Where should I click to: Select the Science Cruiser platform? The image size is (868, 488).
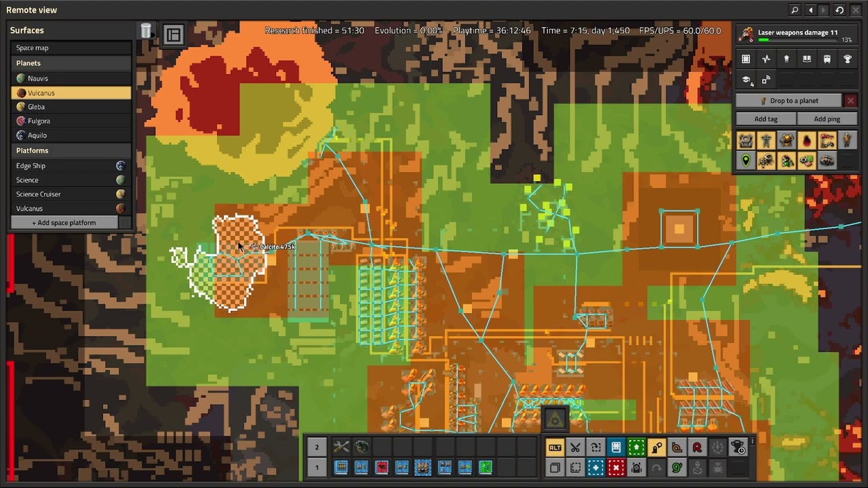coord(71,195)
